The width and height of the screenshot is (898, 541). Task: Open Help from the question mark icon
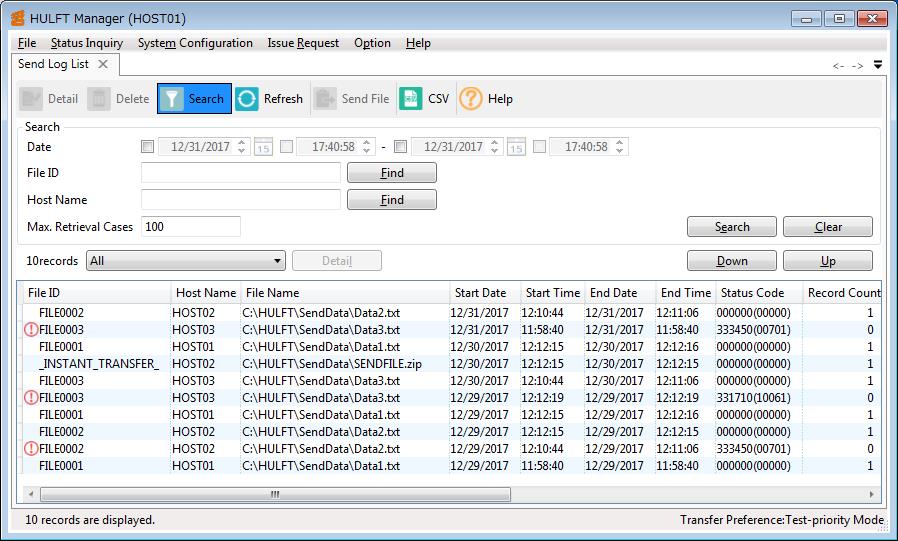(471, 98)
